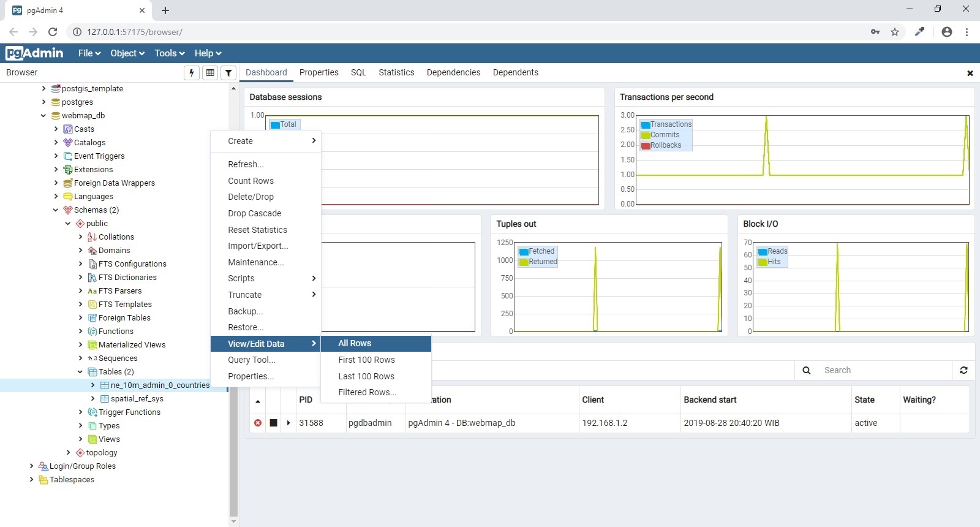980x527 pixels.
Task: Expand the ne_10m_admin_0_countries table node
Action: (92, 385)
